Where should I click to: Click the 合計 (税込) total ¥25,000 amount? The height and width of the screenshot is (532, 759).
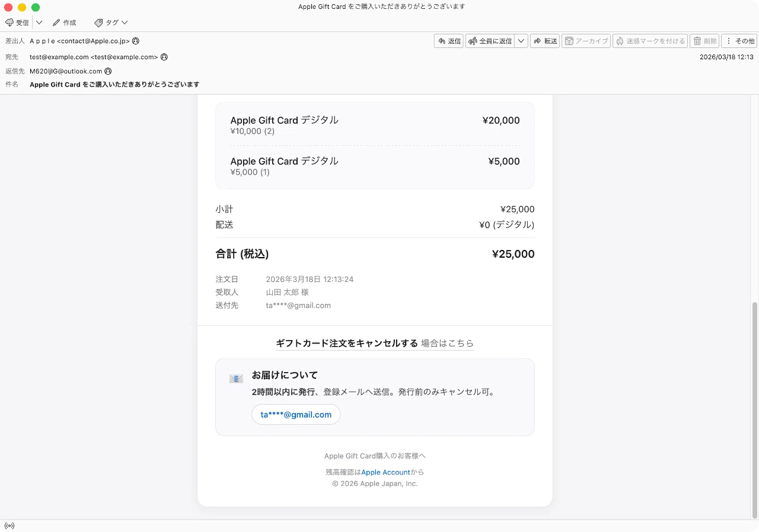coord(514,254)
